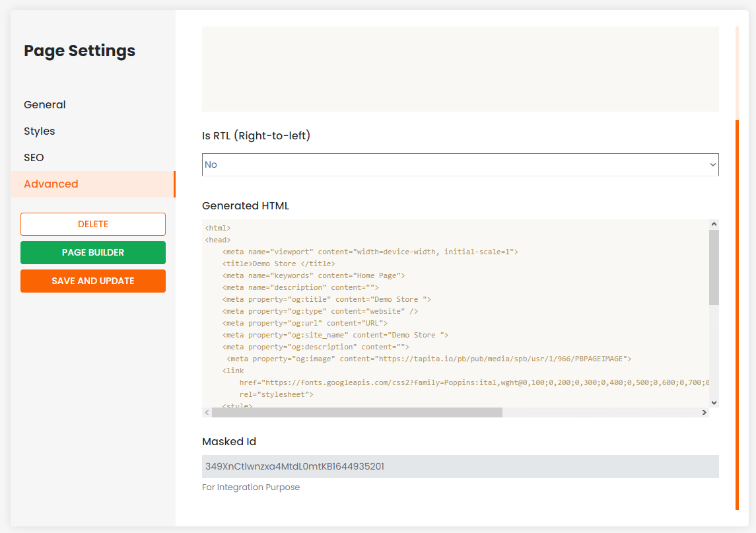Focus the Masked Id field
This screenshot has width=756, height=533.
460,466
